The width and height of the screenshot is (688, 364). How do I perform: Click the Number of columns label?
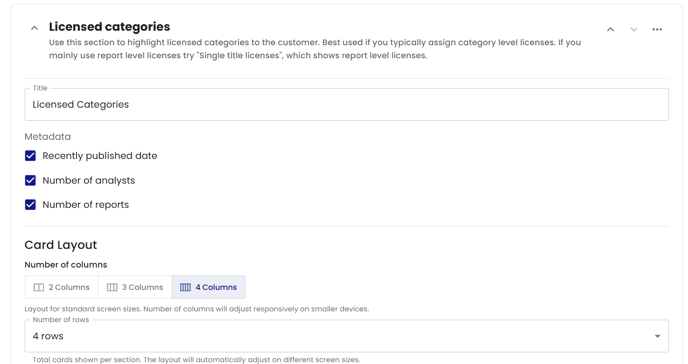click(x=66, y=265)
